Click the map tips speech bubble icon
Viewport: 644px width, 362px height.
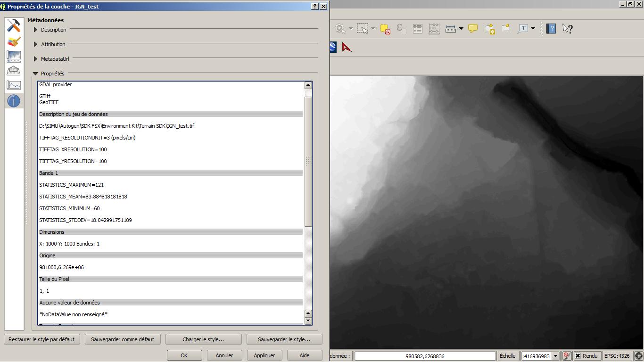coord(473,28)
